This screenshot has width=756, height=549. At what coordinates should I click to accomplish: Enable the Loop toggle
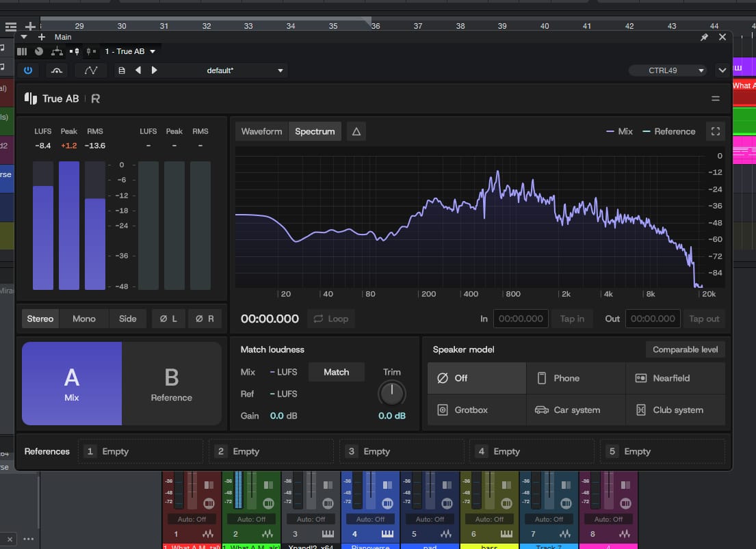331,319
